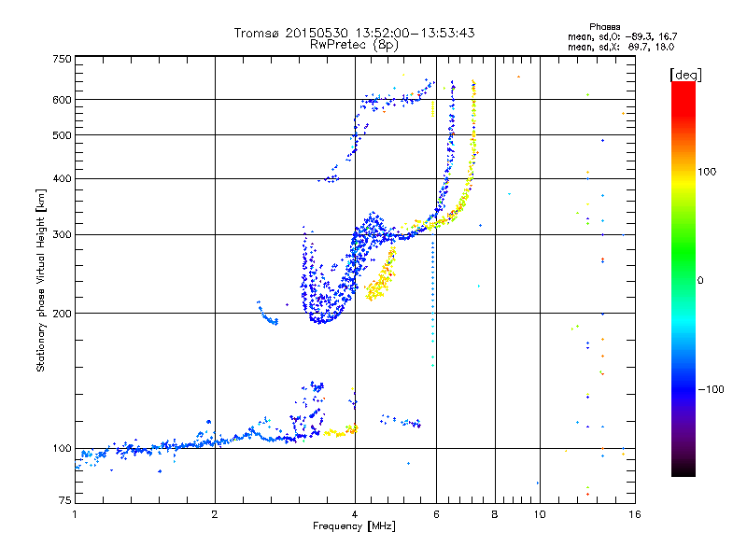Image resolution: width=747 pixels, height=560 pixels.
Task: Click the y-axis tick label '500'
Action: (62, 135)
